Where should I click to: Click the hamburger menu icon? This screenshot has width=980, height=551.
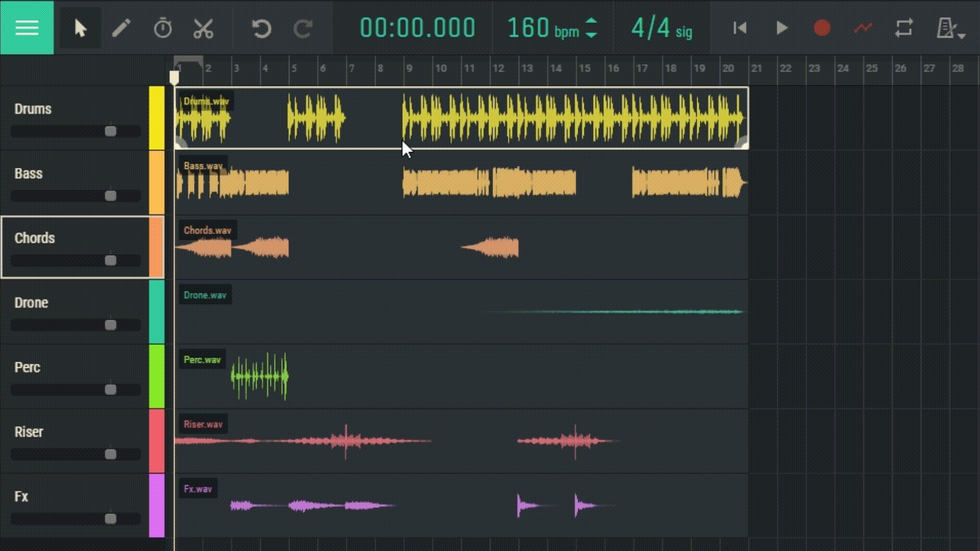(27, 28)
